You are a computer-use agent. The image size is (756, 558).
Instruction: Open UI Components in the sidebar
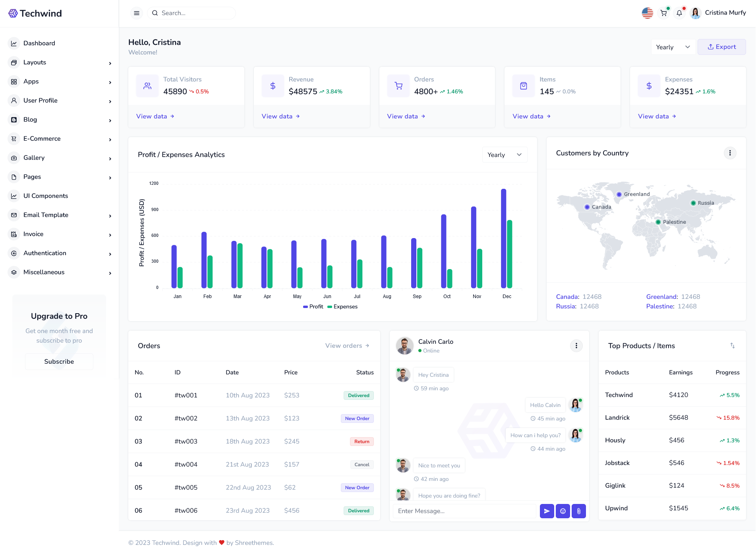pyautogui.click(x=45, y=196)
